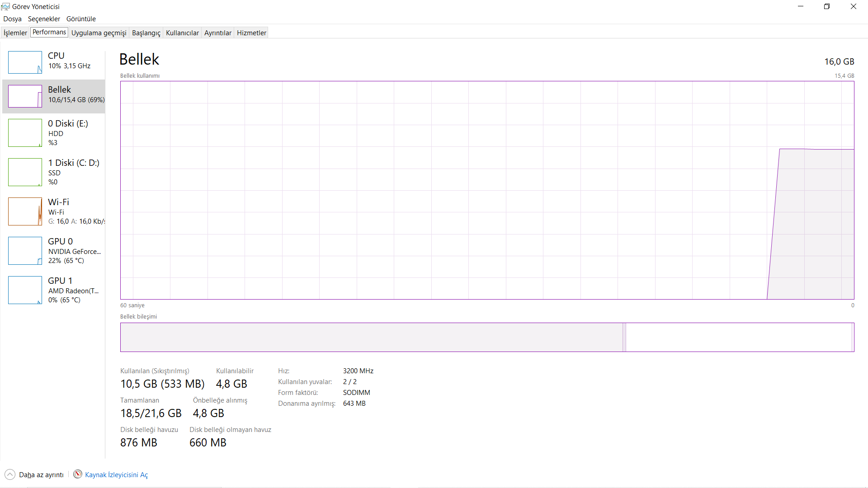868x488 pixels.
Task: Open the 0 Diski (E:) HDD graph
Action: pos(25,133)
